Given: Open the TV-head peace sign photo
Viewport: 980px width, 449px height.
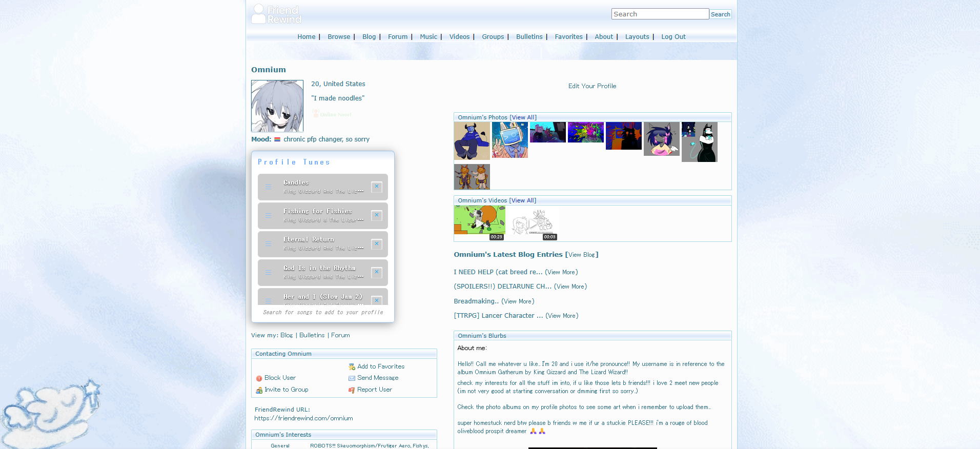Looking at the screenshot, I should pyautogui.click(x=510, y=140).
